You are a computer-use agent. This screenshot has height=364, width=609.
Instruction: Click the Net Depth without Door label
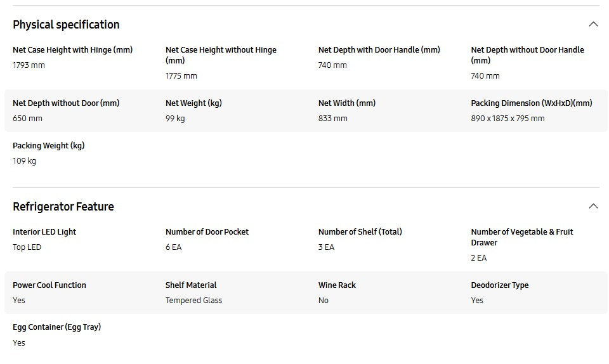(x=66, y=103)
